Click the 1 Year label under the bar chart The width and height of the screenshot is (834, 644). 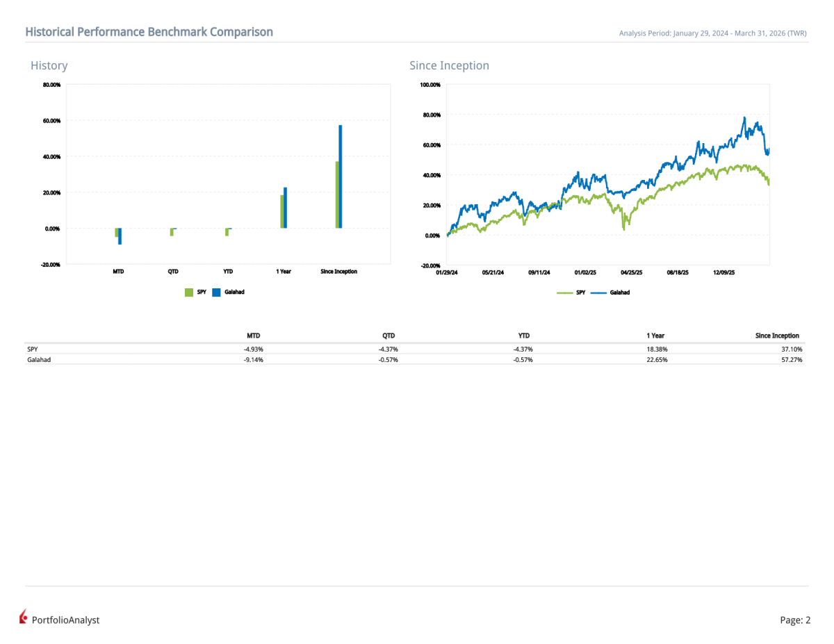pos(283,272)
